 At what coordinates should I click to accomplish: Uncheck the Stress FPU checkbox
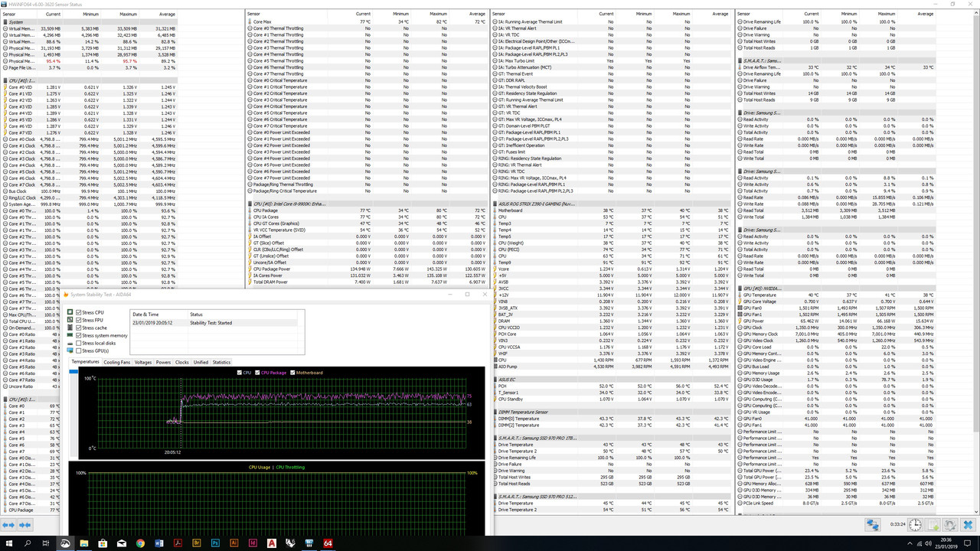coord(78,320)
